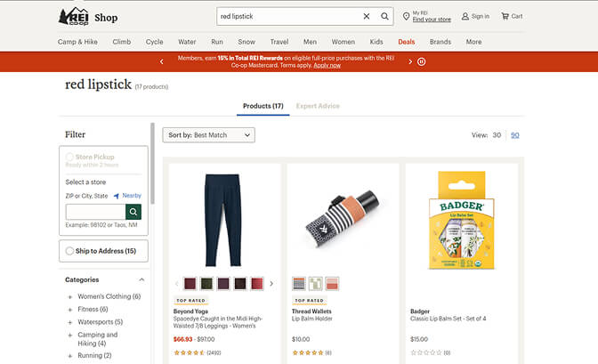Viewport: 598px width, 364px height.
Task: Select the Ship to Address radio option
Action: [70, 251]
